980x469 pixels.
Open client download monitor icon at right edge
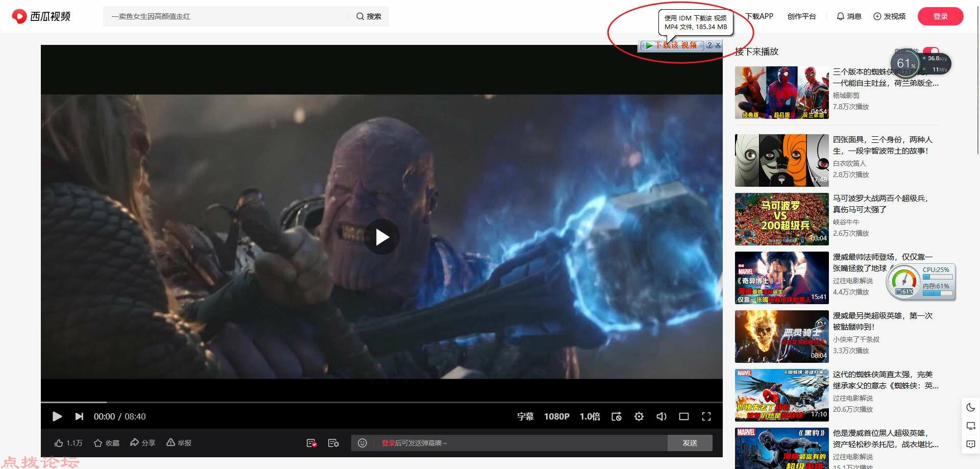[x=971, y=426]
